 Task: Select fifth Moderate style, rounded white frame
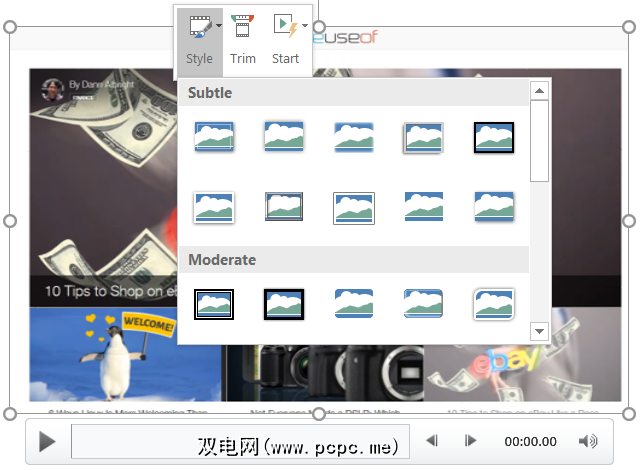point(494,304)
